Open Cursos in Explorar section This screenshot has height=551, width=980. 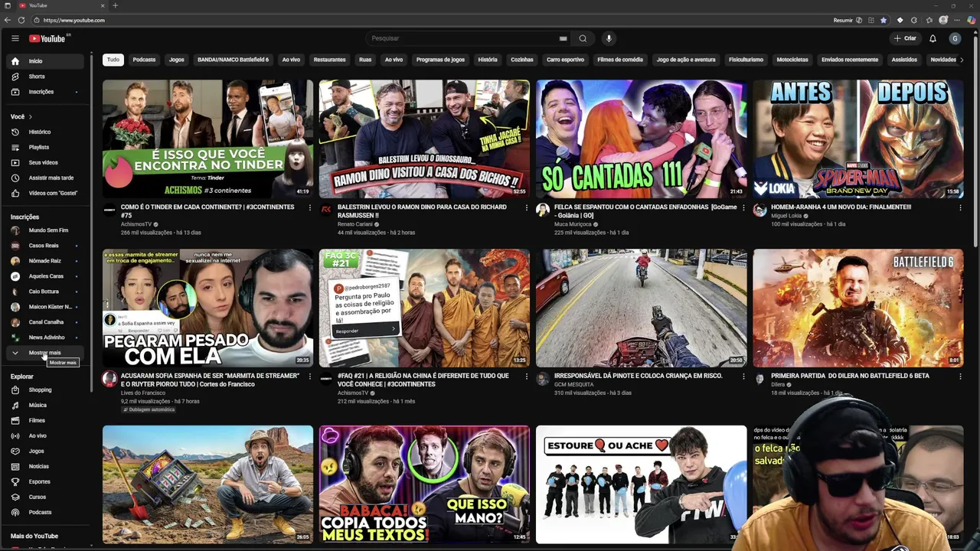(x=44, y=497)
